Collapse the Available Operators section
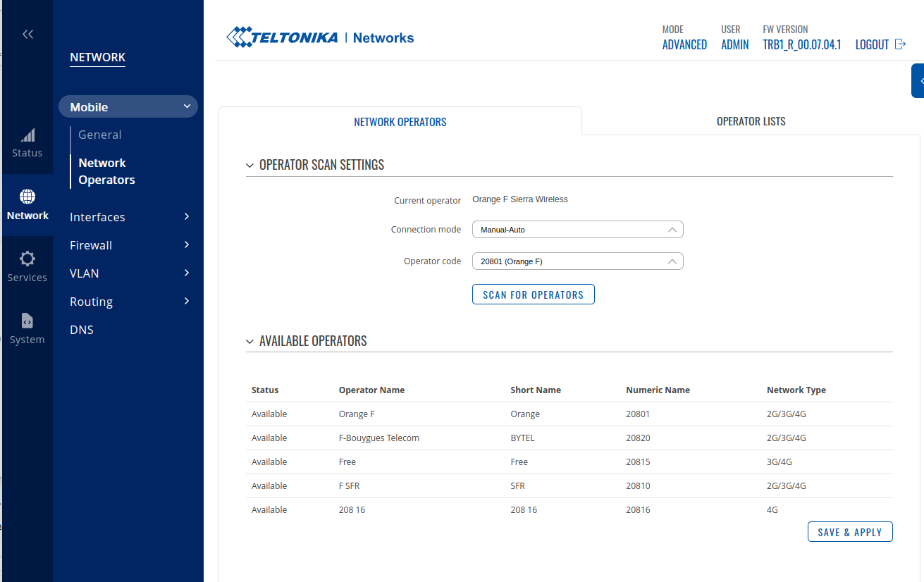This screenshot has width=924, height=582. (250, 342)
